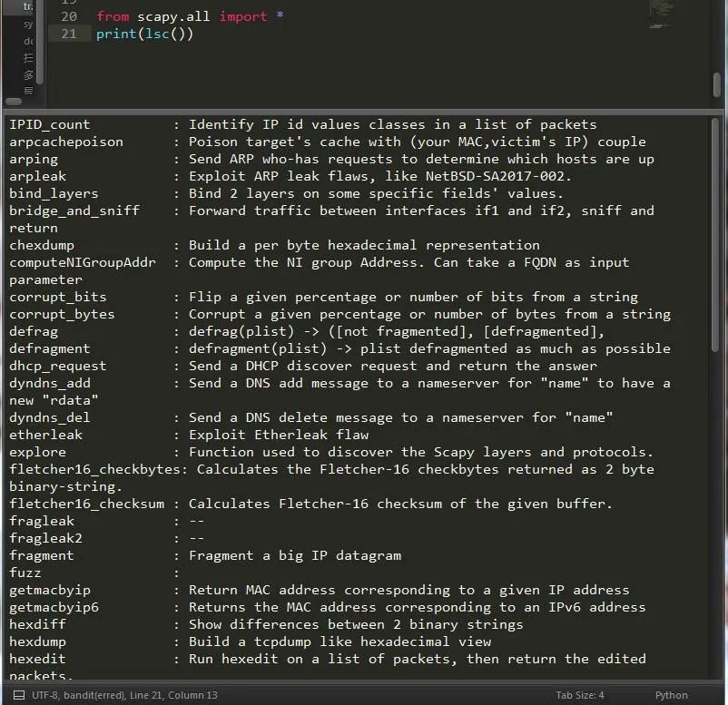Click the UTF-8 encoding status text
The image size is (728, 705).
click(45, 695)
